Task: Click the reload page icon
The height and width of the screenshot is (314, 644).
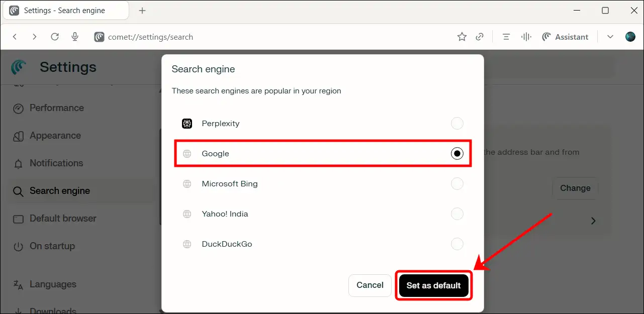Action: point(55,37)
